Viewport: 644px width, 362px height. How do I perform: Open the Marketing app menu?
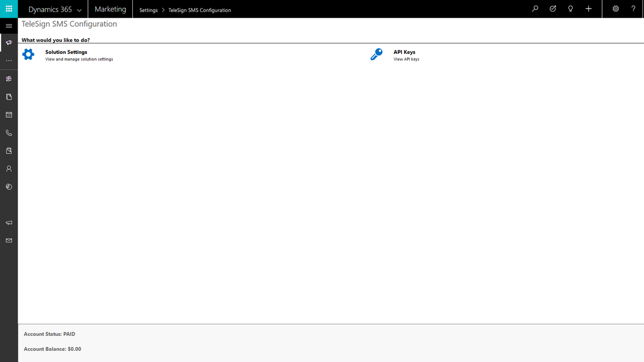110,9
